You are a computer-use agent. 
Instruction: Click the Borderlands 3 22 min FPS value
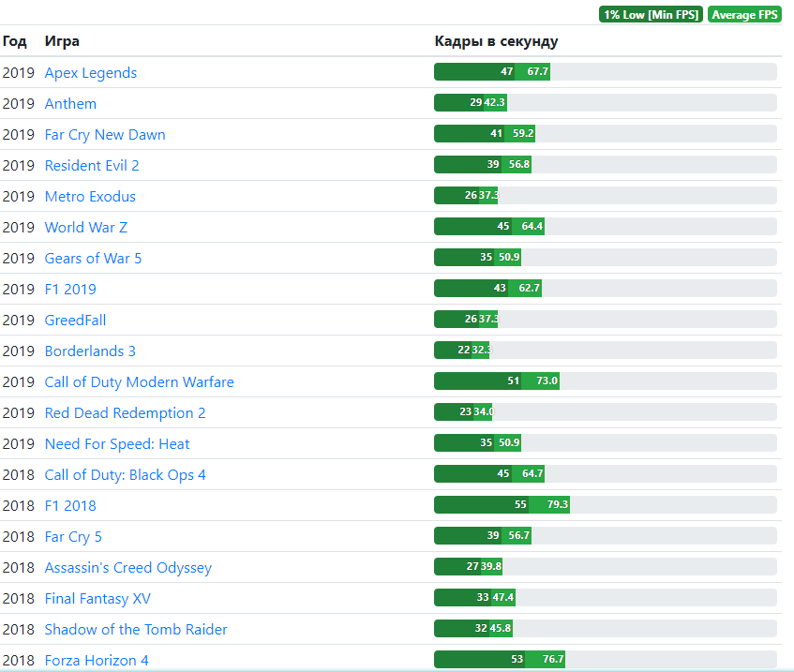tap(464, 350)
